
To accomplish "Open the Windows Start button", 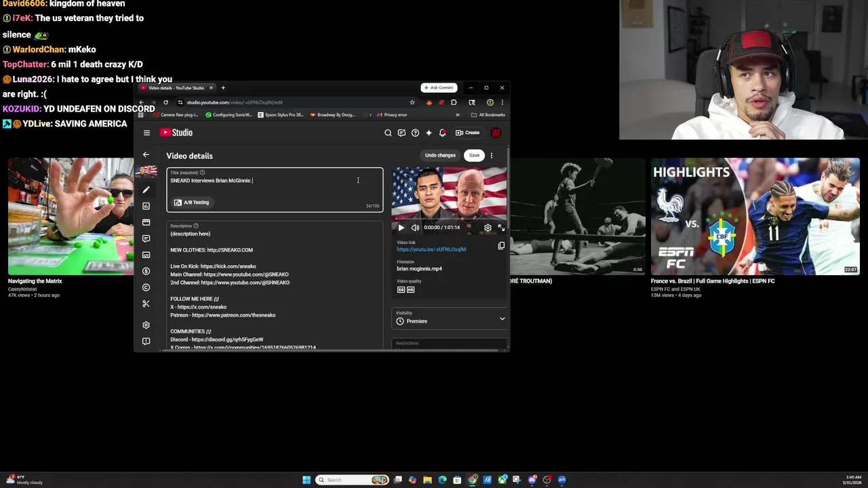I will point(307,480).
